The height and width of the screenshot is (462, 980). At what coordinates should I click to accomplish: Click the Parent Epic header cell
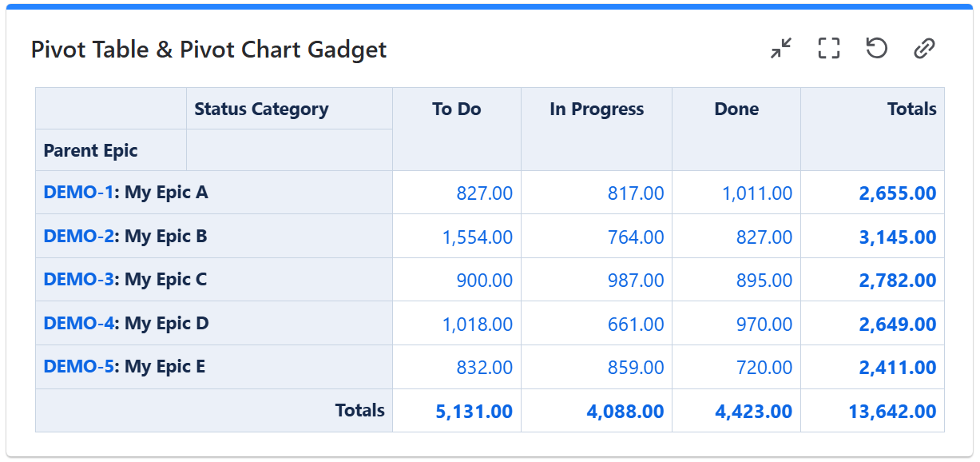(x=91, y=150)
